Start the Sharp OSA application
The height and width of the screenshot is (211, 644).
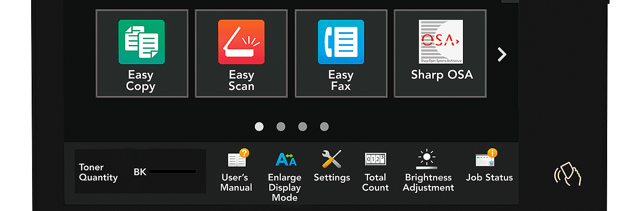[440, 54]
